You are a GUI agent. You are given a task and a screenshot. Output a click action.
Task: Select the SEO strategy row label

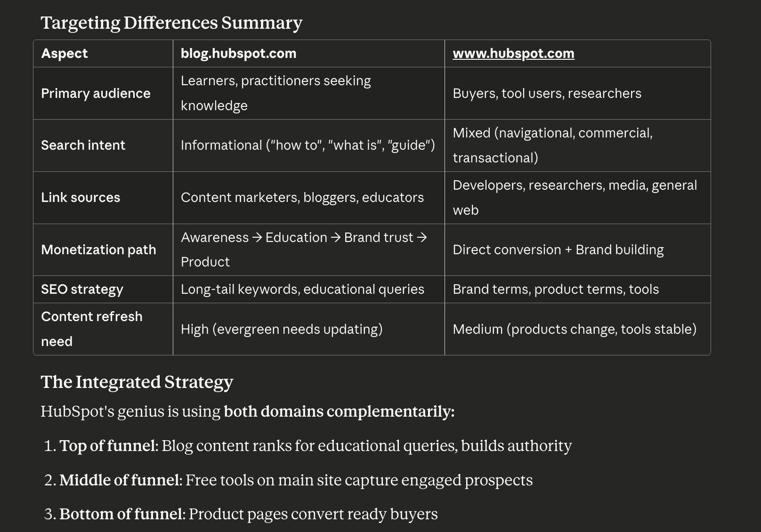pos(82,289)
